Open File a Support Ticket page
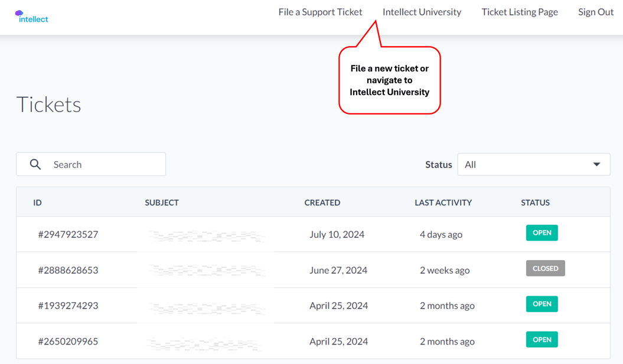The width and height of the screenshot is (623, 364). click(x=320, y=12)
